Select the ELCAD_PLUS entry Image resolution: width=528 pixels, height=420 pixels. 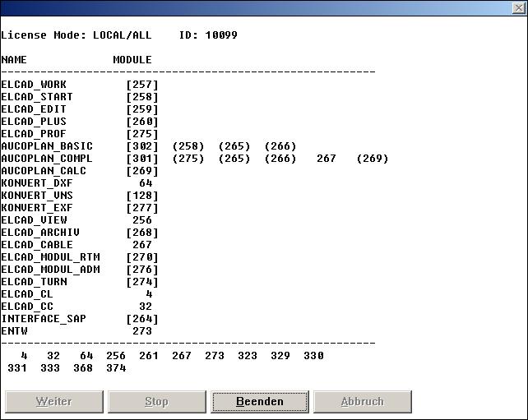(34, 122)
